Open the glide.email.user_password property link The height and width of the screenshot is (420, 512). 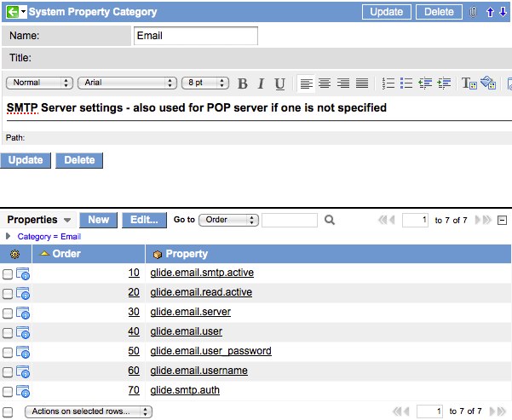click(210, 351)
